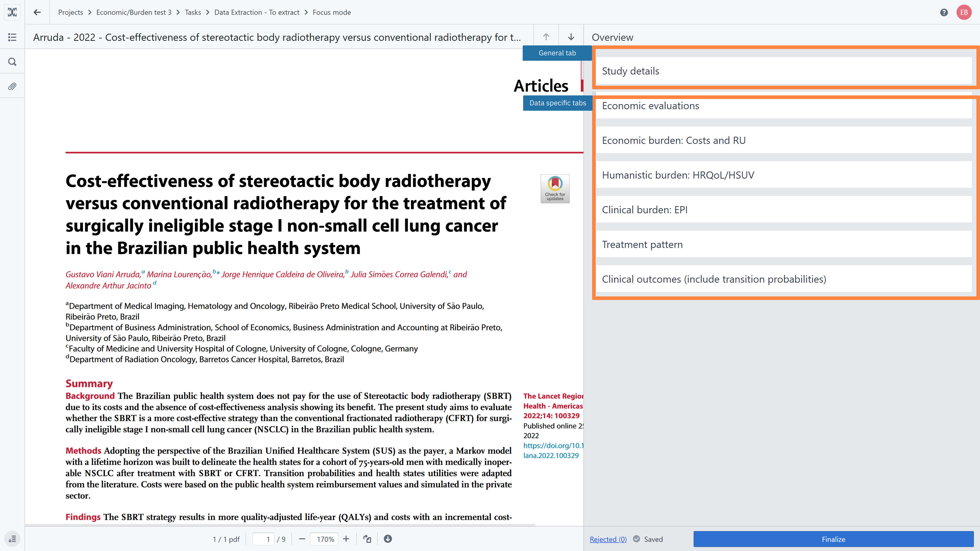Viewport: 980px width, 551px height.
Task: Download the PDF with download icon
Action: click(388, 539)
